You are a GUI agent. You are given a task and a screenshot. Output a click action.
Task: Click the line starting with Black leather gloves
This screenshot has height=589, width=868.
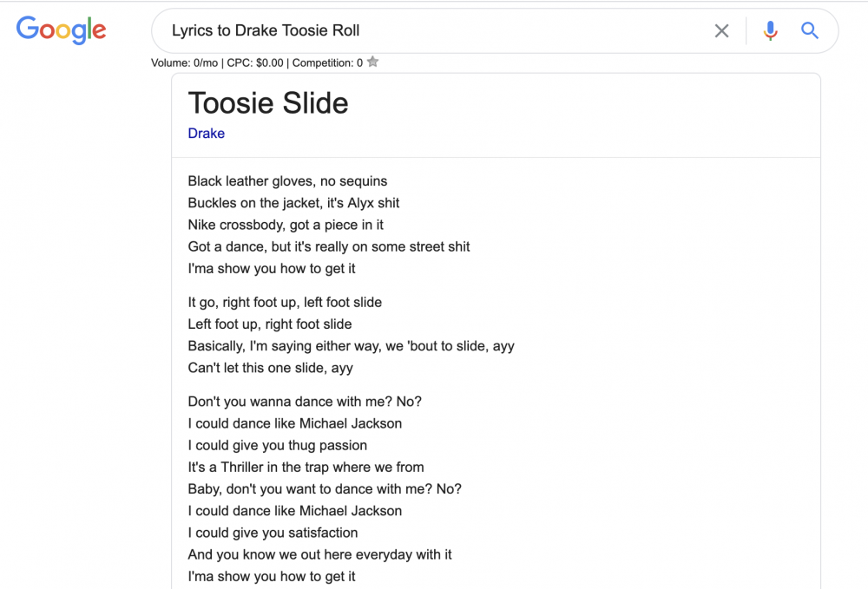point(287,180)
